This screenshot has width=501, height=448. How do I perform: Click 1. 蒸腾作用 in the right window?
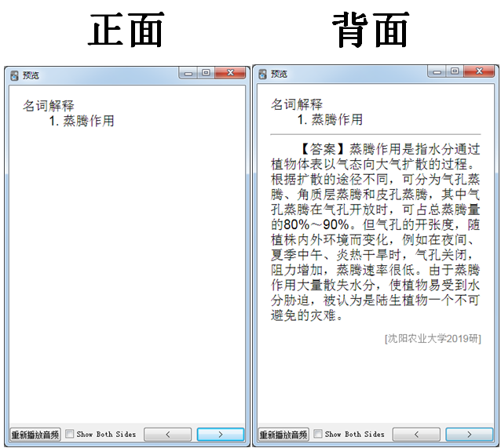(x=330, y=120)
